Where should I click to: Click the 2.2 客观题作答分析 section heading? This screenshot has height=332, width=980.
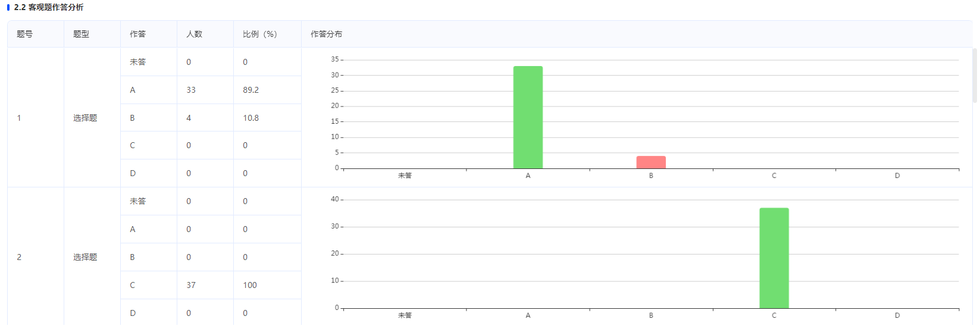(x=49, y=7)
